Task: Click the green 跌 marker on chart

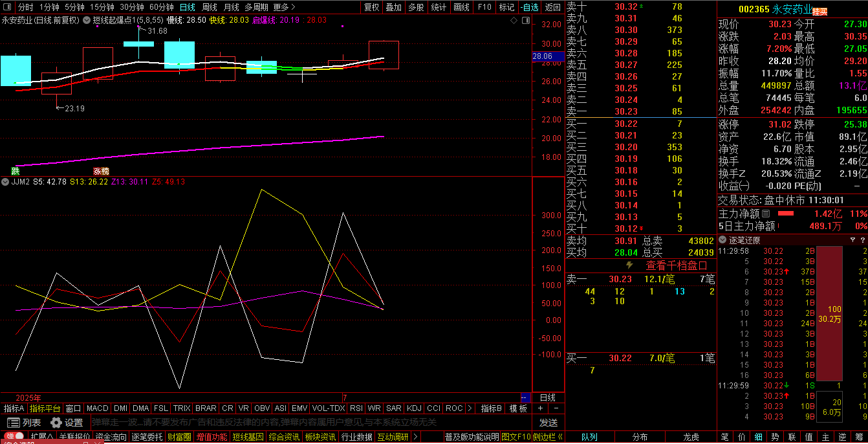Action: 15,172
